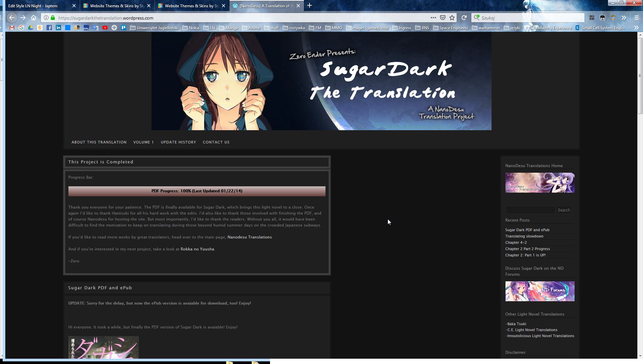This screenshot has width=643, height=364.
Task: Open the YouTube bookmark
Action: pos(105,28)
